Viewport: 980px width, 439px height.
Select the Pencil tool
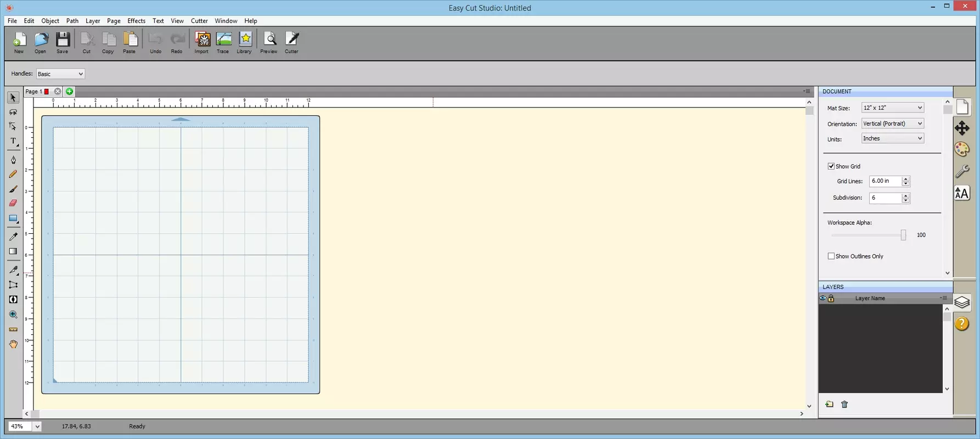[x=13, y=174]
